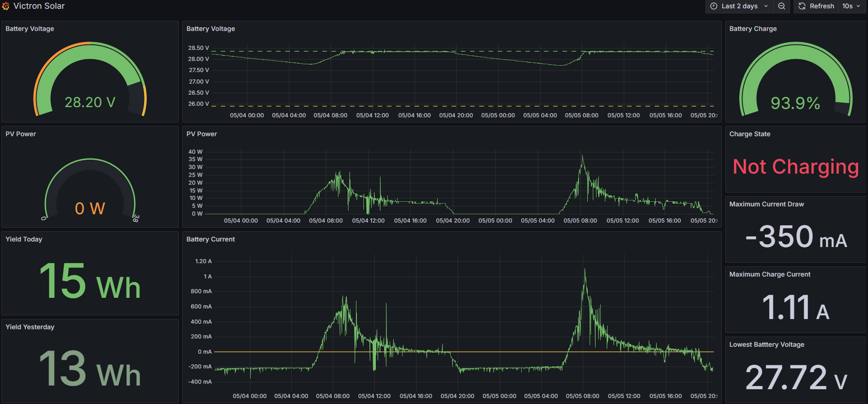Open the 10s refresh interval dropdown
This screenshot has height=404, width=868.
[x=851, y=6]
